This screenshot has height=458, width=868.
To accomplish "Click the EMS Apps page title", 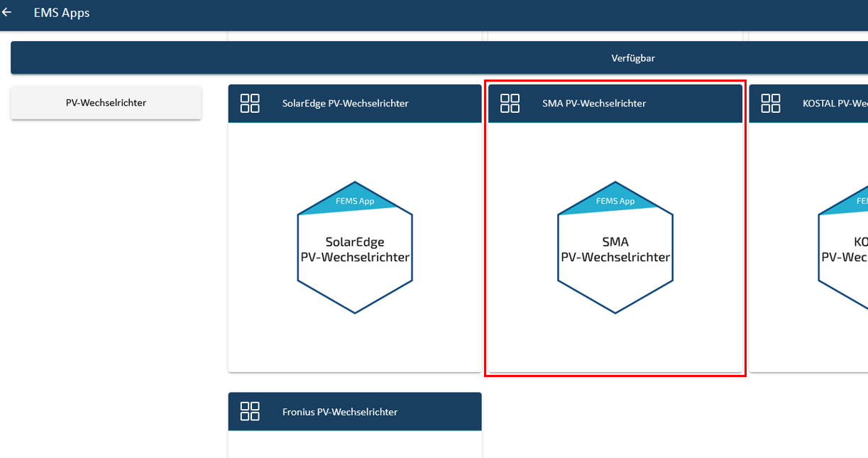I will (x=62, y=13).
